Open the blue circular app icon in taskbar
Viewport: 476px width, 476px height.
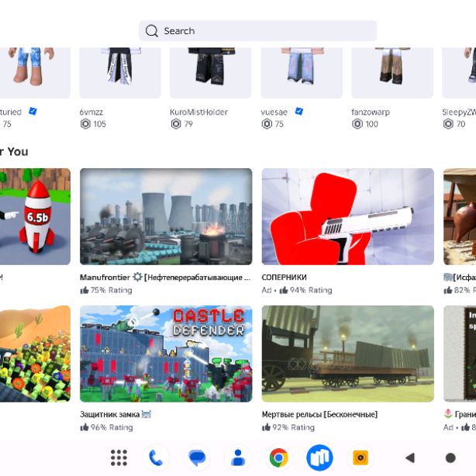[x=319, y=457]
